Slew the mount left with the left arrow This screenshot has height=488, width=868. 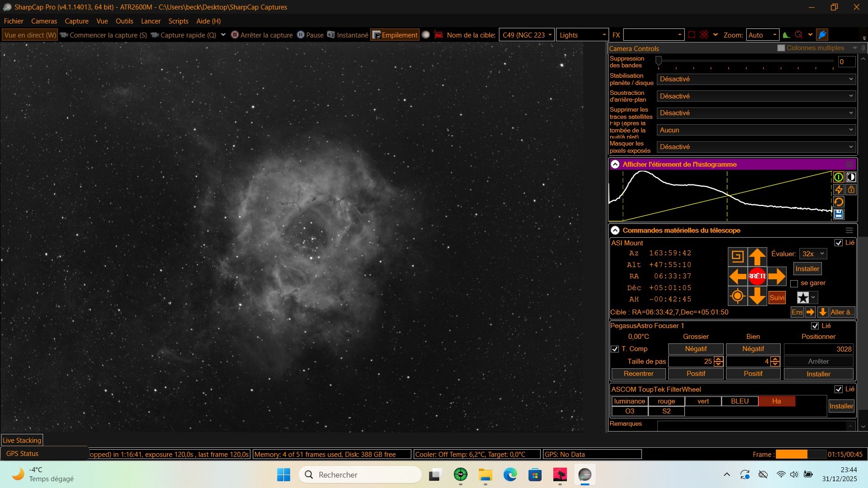point(738,276)
